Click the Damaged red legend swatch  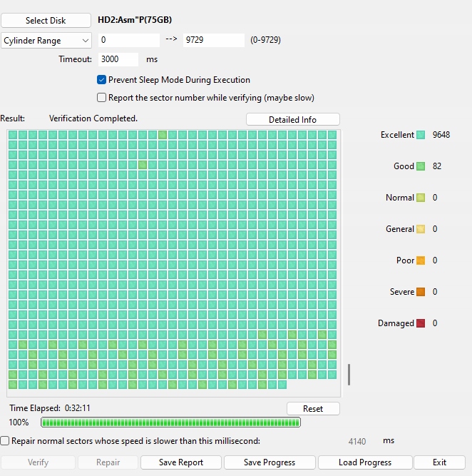click(421, 323)
